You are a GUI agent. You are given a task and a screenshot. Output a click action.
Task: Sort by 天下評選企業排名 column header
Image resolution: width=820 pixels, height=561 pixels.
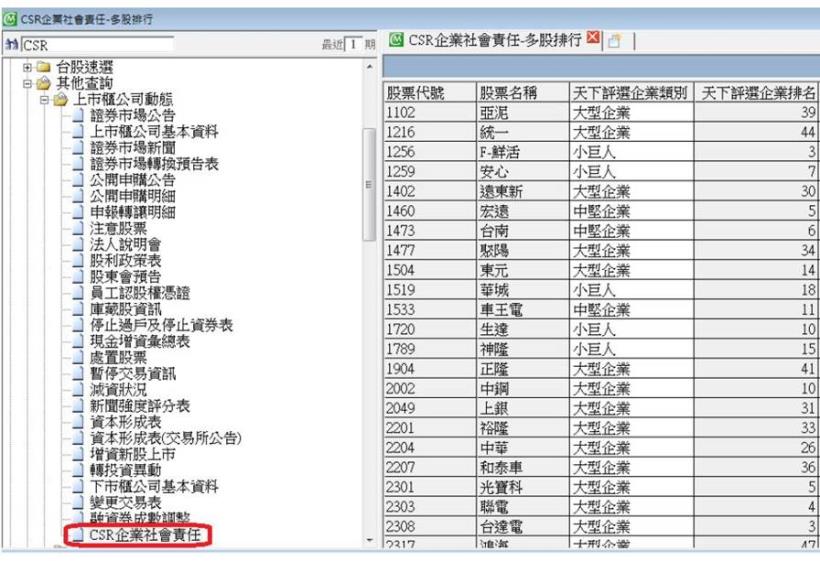point(757,93)
